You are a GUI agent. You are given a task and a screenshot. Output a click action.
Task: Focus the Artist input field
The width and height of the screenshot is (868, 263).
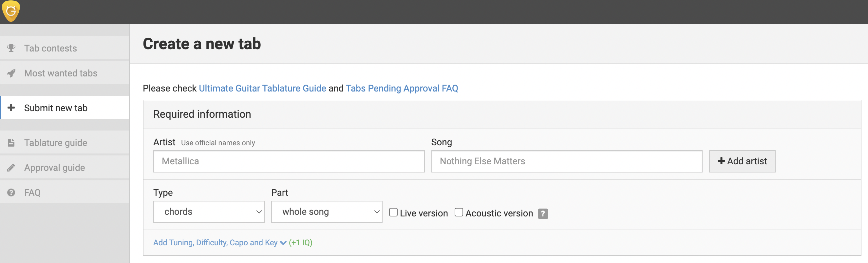pyautogui.click(x=289, y=161)
